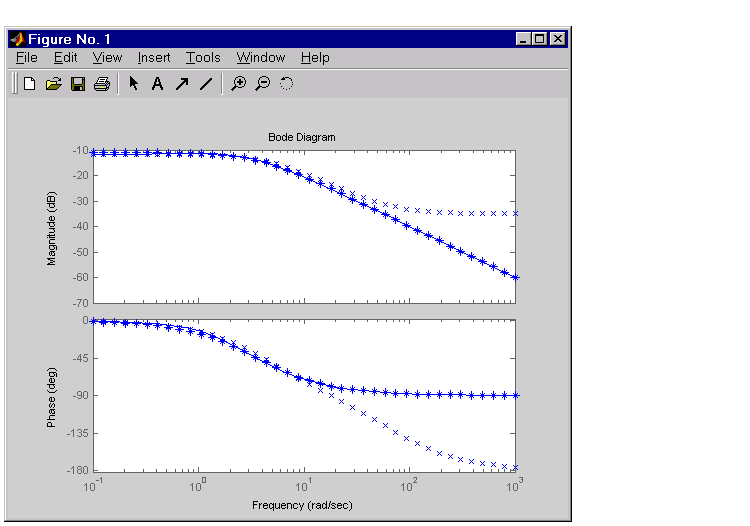Toggle the Rotate 3D tool
The image size is (750, 526).
click(286, 84)
